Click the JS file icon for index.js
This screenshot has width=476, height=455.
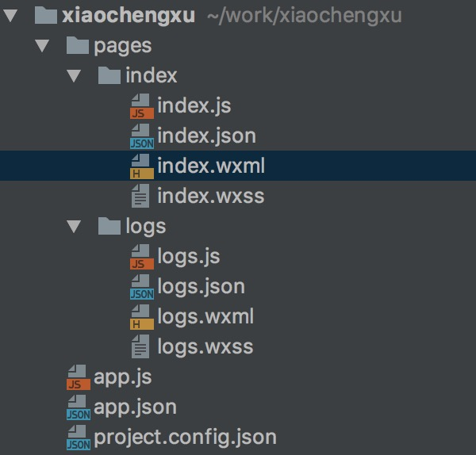pyautogui.click(x=142, y=106)
